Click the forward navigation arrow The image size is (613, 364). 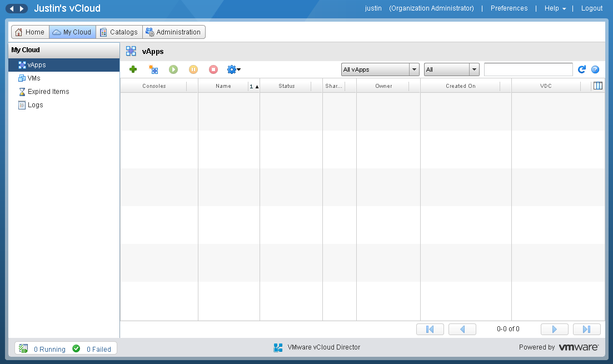pyautogui.click(x=22, y=8)
